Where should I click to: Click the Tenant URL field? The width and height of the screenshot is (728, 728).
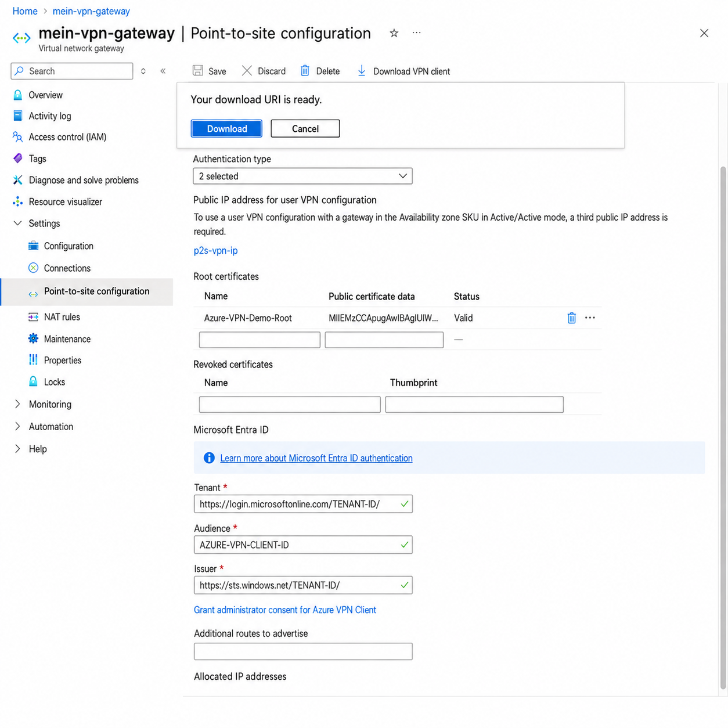(303, 504)
